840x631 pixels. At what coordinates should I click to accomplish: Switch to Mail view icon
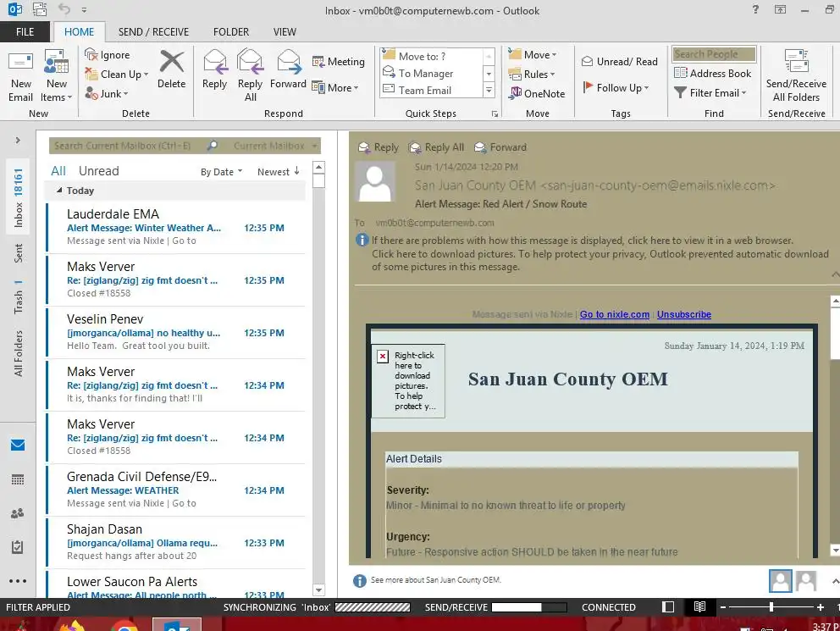click(x=18, y=446)
